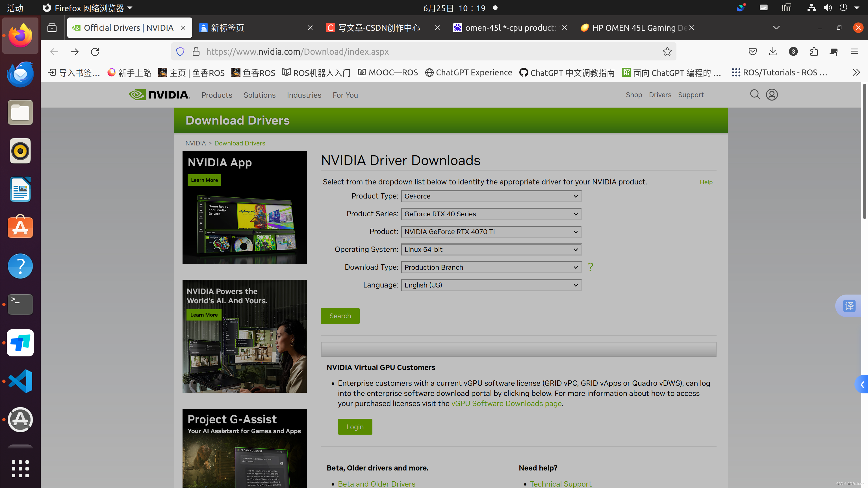Open the Firefox extensions icon
This screenshot has height=488, width=868.
[x=814, y=51]
